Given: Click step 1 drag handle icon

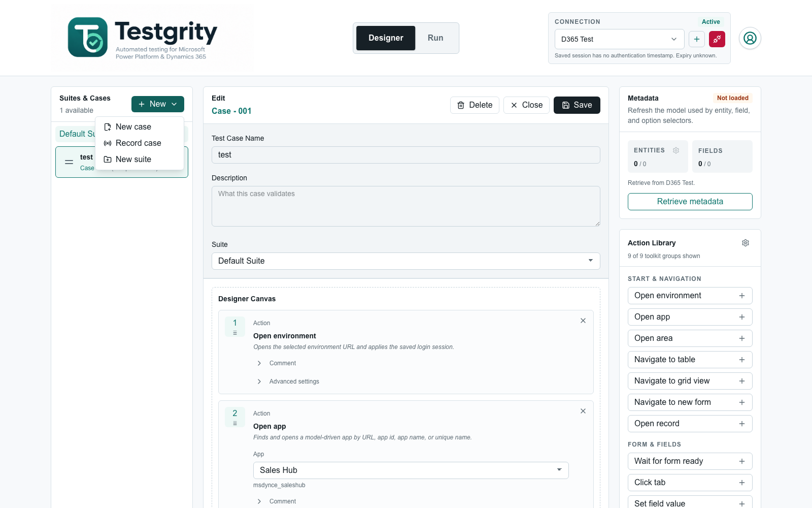Looking at the screenshot, I should [x=235, y=333].
